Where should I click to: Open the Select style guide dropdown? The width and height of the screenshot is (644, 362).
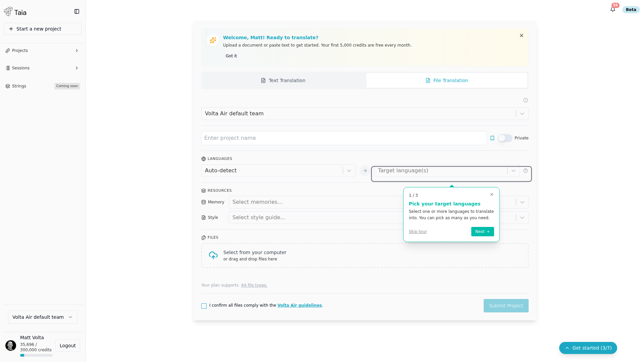click(378, 218)
